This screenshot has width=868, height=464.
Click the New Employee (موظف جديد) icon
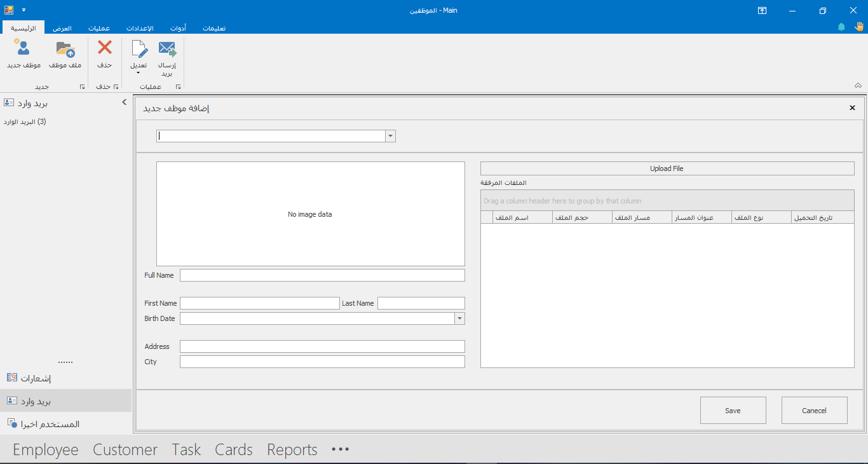(23, 48)
